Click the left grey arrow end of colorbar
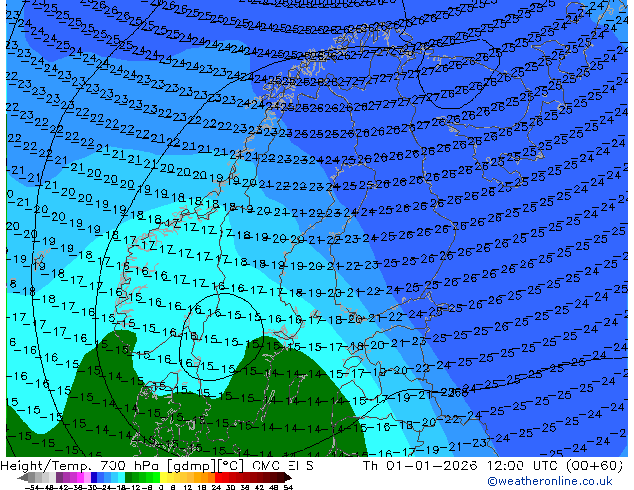 (23, 477)
